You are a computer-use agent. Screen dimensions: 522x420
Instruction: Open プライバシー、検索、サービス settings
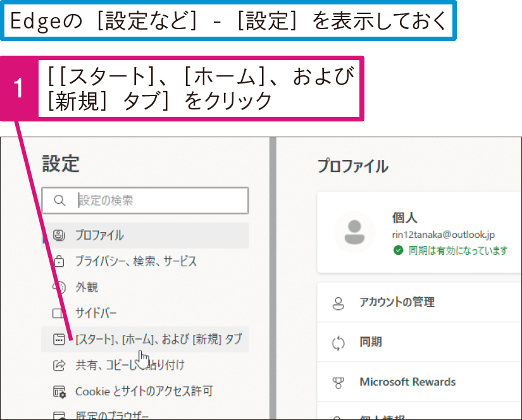[x=145, y=261]
